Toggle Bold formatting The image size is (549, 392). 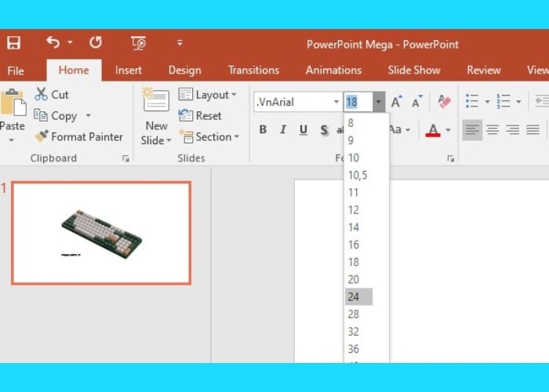pos(263,129)
